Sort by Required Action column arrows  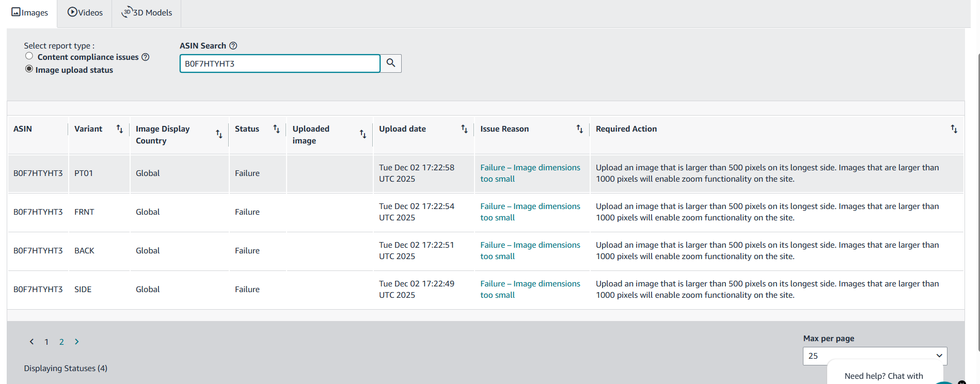pos(954,129)
